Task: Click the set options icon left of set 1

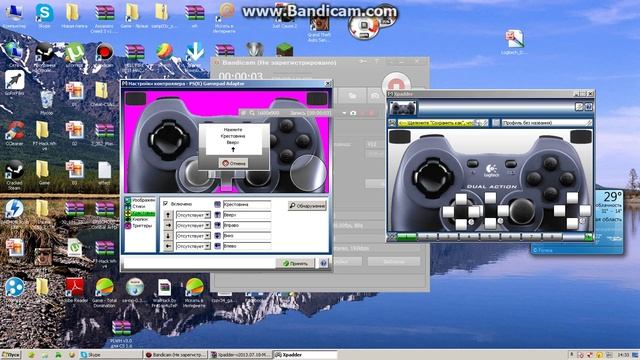Action: coord(392,237)
